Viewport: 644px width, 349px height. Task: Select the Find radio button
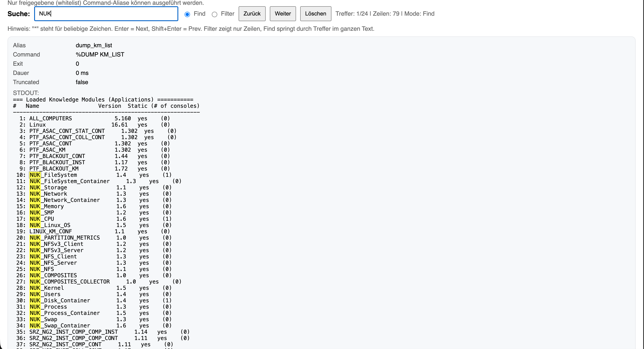pos(187,14)
